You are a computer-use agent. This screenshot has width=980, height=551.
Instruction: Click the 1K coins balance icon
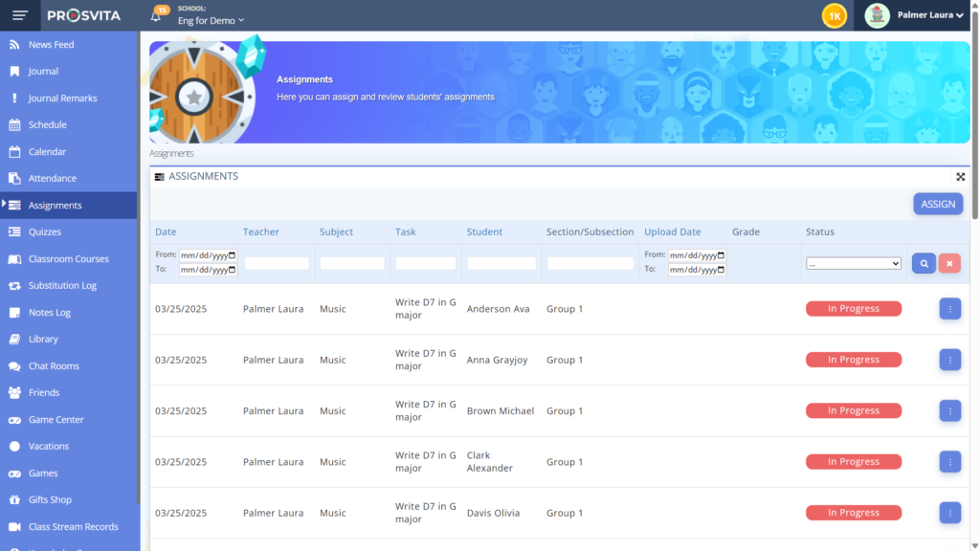pyautogui.click(x=834, y=15)
